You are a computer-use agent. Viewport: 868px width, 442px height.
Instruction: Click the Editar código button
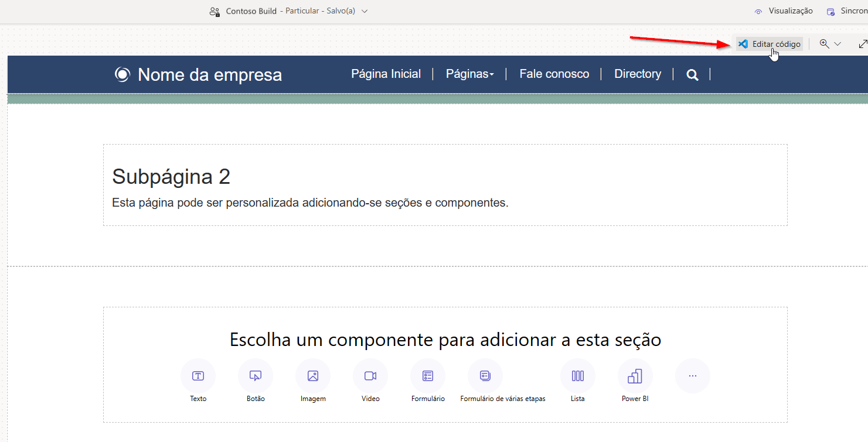point(769,43)
